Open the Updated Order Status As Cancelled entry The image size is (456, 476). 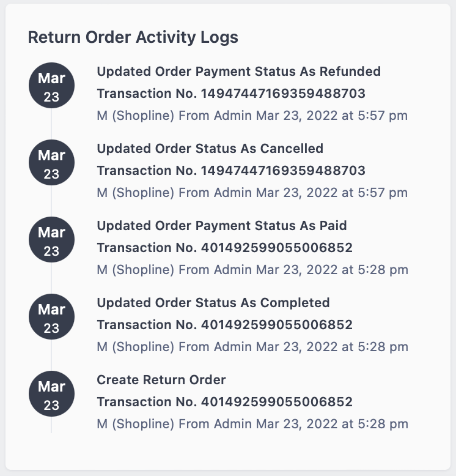(210, 149)
